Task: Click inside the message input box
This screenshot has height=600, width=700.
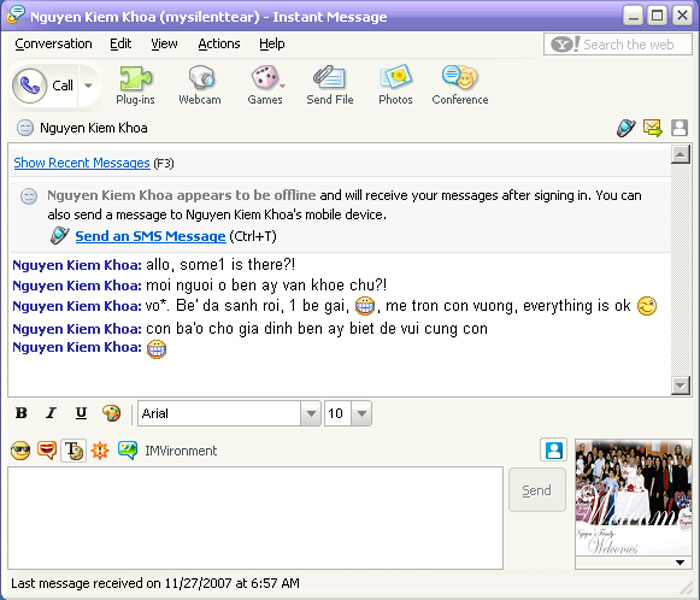Action: [255, 518]
